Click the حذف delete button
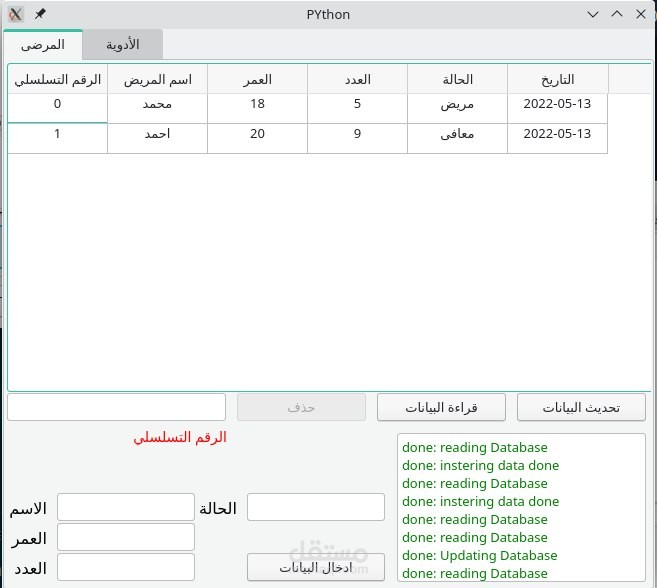The height and width of the screenshot is (588, 657). pyautogui.click(x=301, y=407)
